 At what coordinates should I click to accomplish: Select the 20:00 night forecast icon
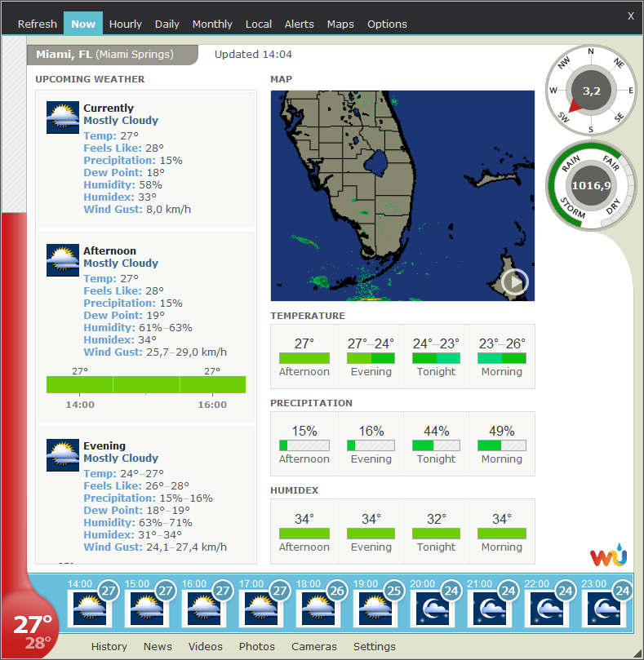(x=429, y=609)
